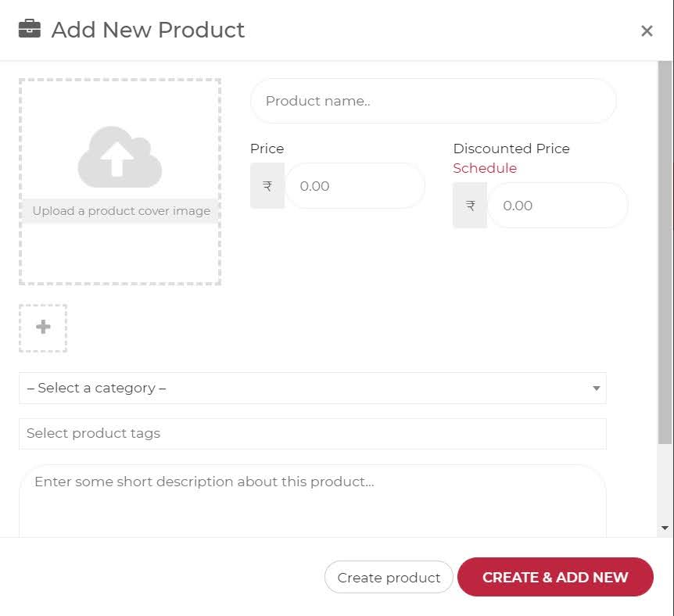Click the cloud upload icon
Screen dimensions: 674x616
[120, 156]
